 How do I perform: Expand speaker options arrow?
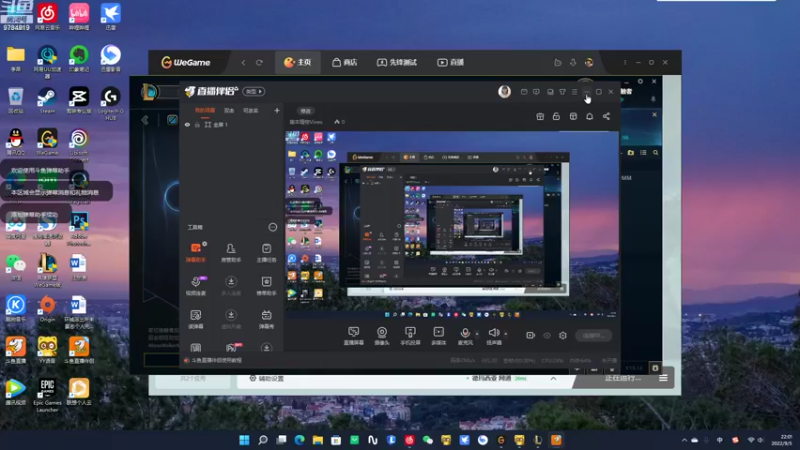[x=506, y=334]
